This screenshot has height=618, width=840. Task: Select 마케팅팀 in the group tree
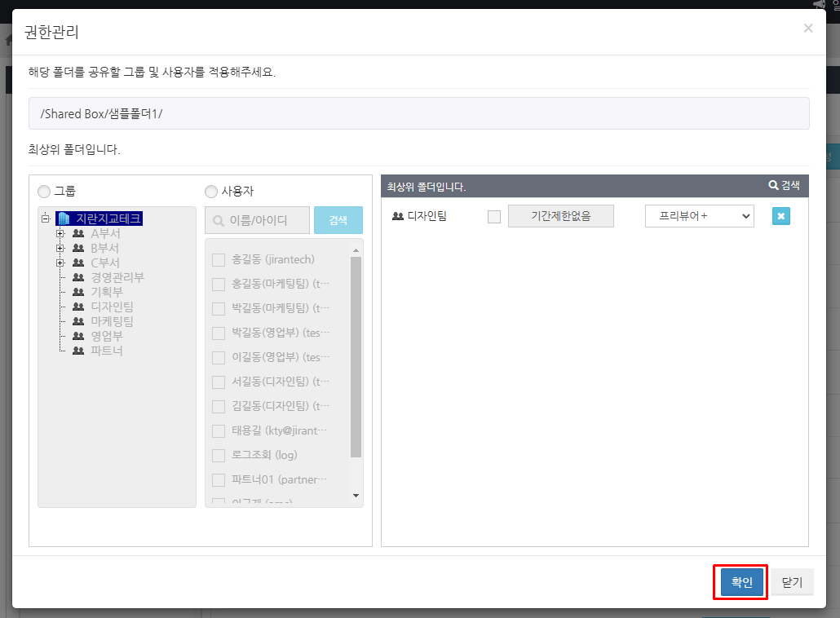click(112, 321)
